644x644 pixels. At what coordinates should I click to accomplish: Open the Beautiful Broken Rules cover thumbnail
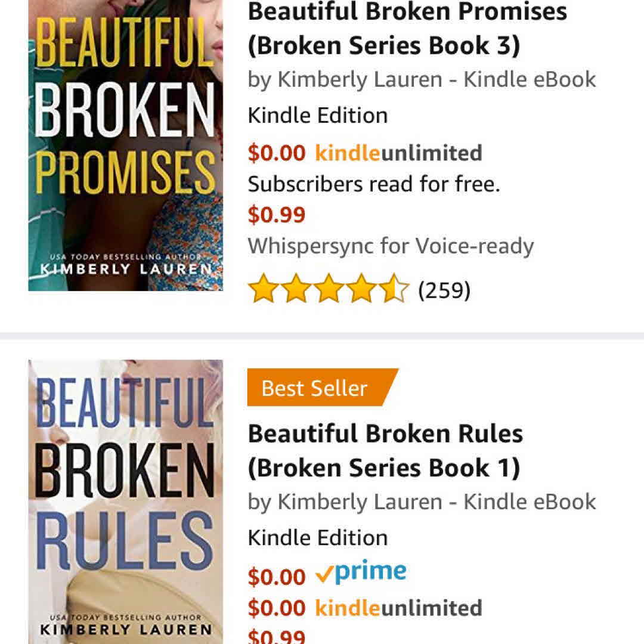click(125, 501)
